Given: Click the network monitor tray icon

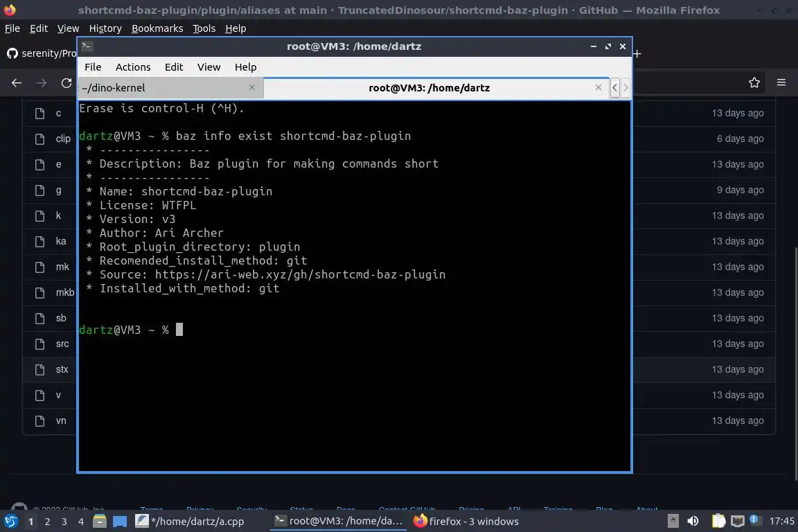Looking at the screenshot, I should point(737,521).
